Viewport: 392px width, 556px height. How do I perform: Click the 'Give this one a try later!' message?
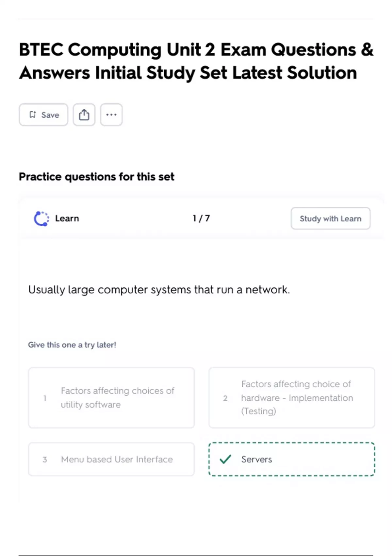click(72, 345)
